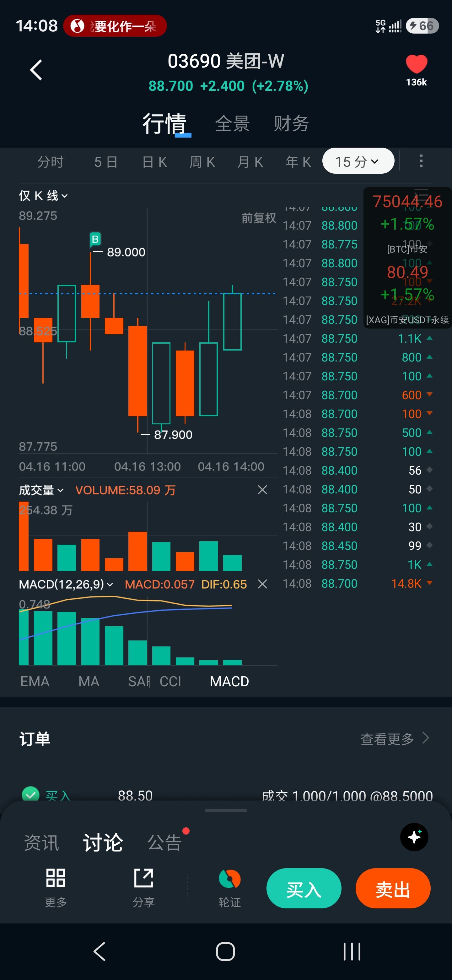Image resolution: width=452 pixels, height=980 pixels.
Task: Tap the back arrow beside stock title
Action: 36,70
